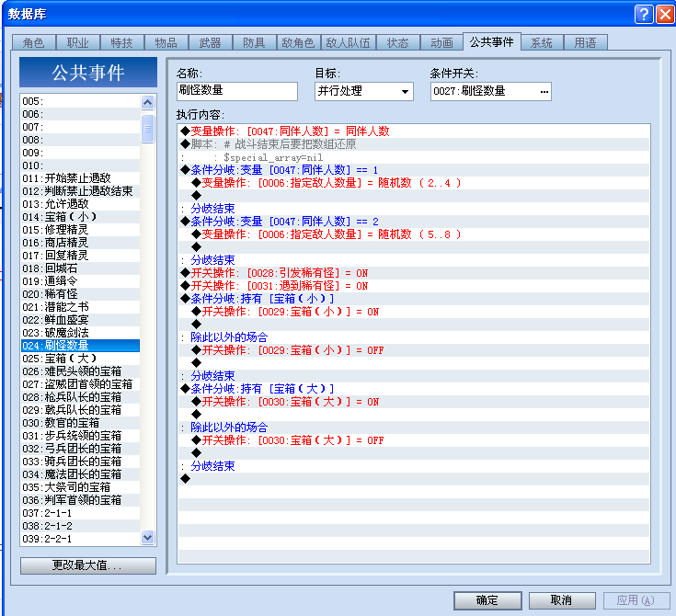Select the 开关操作 [0028:引发稀有怪] = ON line
The image size is (676, 616).
pyautogui.click(x=414, y=273)
